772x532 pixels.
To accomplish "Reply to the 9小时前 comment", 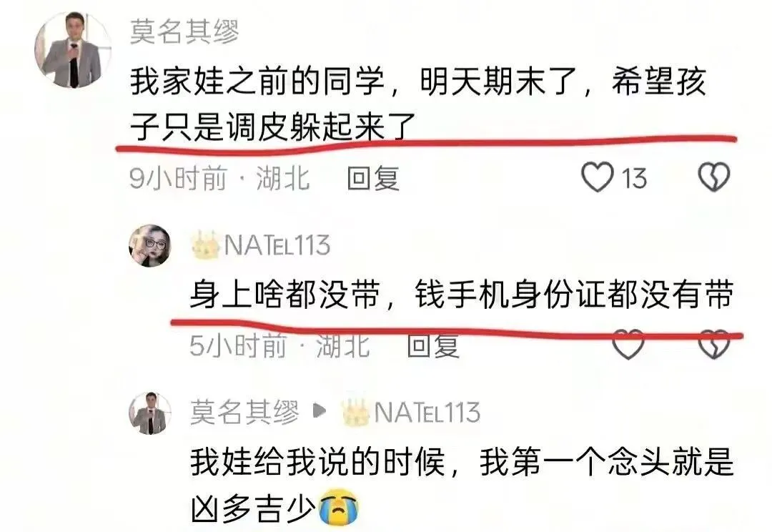I will point(372,178).
